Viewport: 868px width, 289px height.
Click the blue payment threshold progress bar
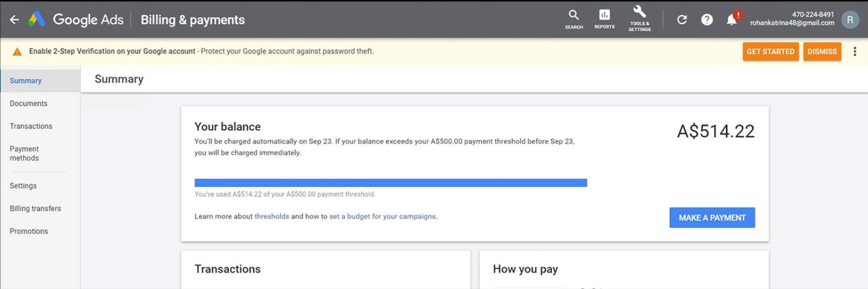390,183
